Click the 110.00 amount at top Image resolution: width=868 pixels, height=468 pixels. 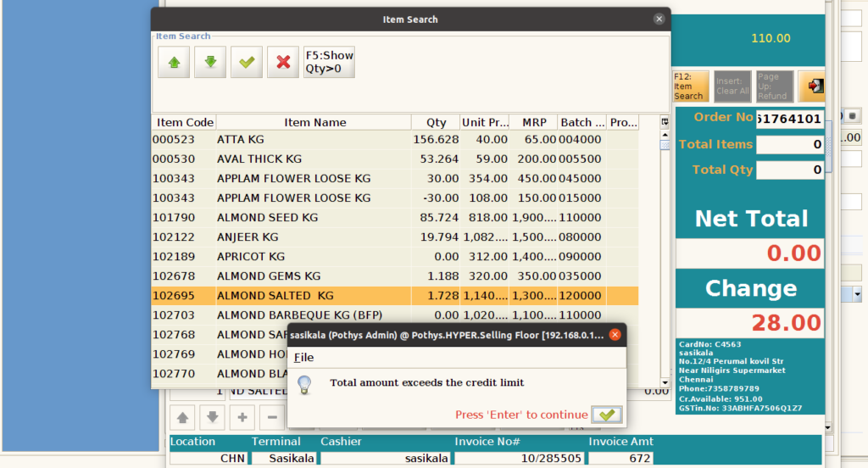tap(771, 38)
